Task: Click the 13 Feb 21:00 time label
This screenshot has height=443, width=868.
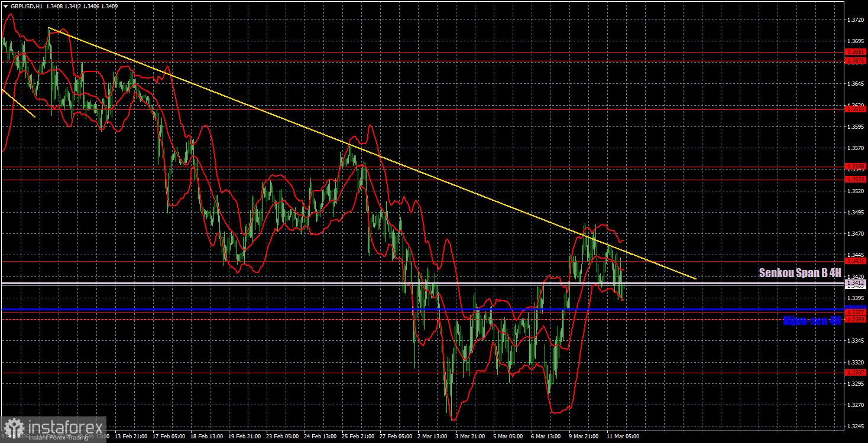Action: (x=131, y=437)
